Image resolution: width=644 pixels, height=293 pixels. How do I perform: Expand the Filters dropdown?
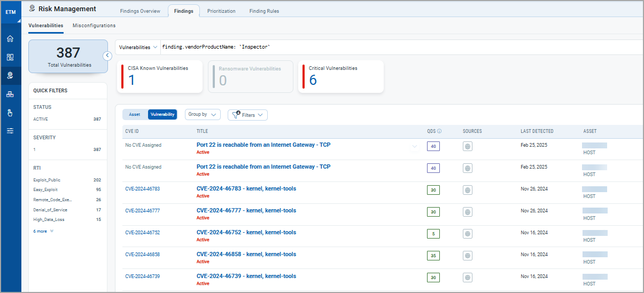[247, 115]
